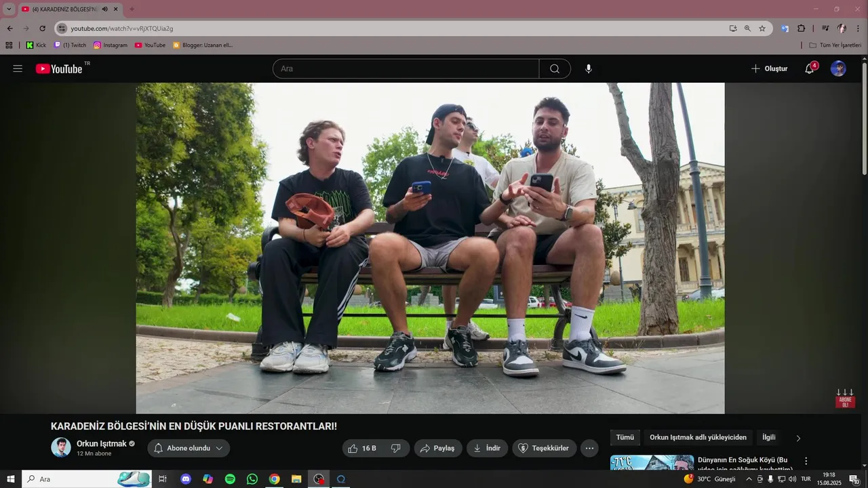Open Twitch bookmark
This screenshot has width=868, height=488.
pos(70,45)
